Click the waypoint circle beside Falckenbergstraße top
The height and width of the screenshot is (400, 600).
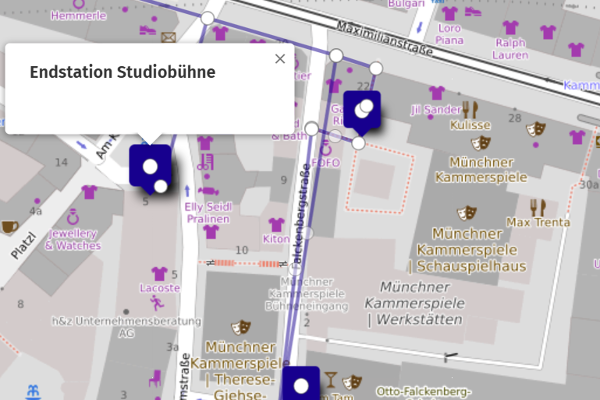click(312, 128)
